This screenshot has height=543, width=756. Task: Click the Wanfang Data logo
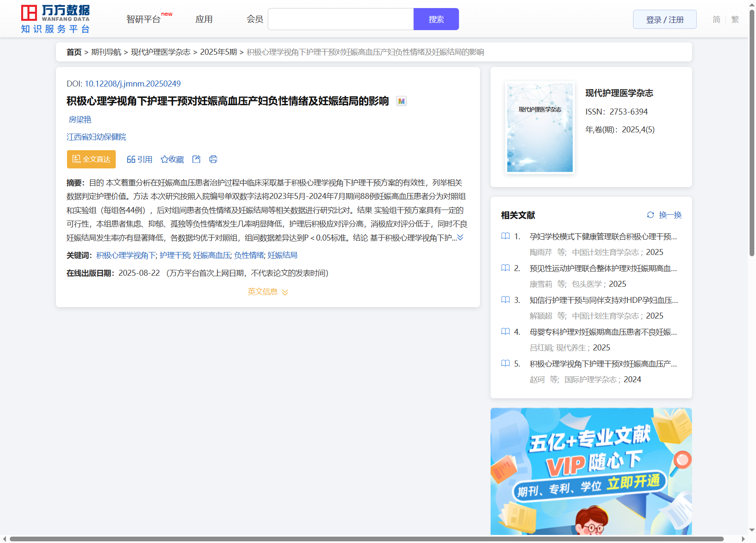pyautogui.click(x=55, y=19)
